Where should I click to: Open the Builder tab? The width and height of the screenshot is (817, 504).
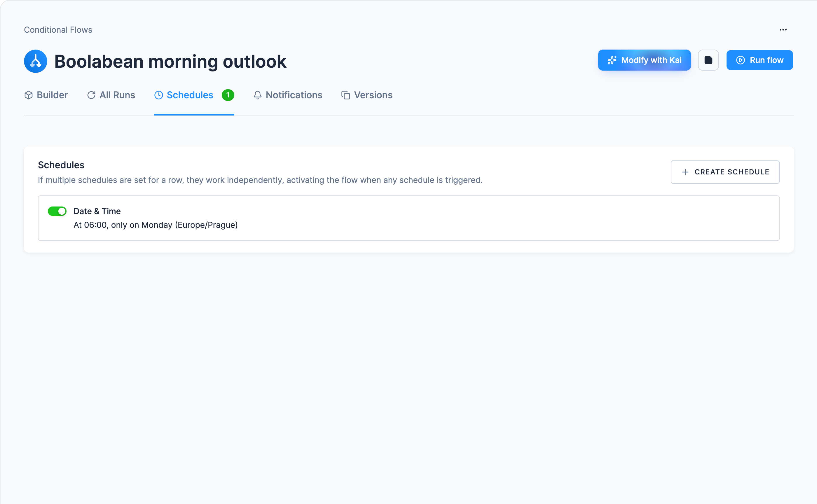pyautogui.click(x=46, y=95)
